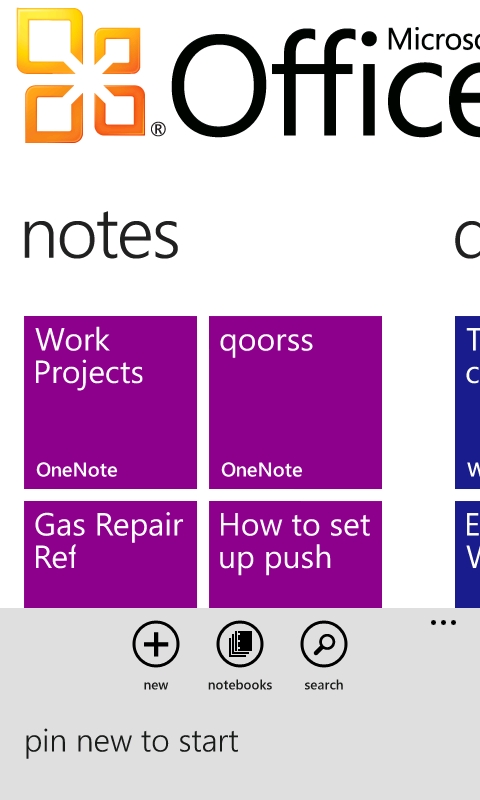Image resolution: width=480 pixels, height=800 pixels.
Task: Click the search magnifier icon
Action: coord(324,644)
